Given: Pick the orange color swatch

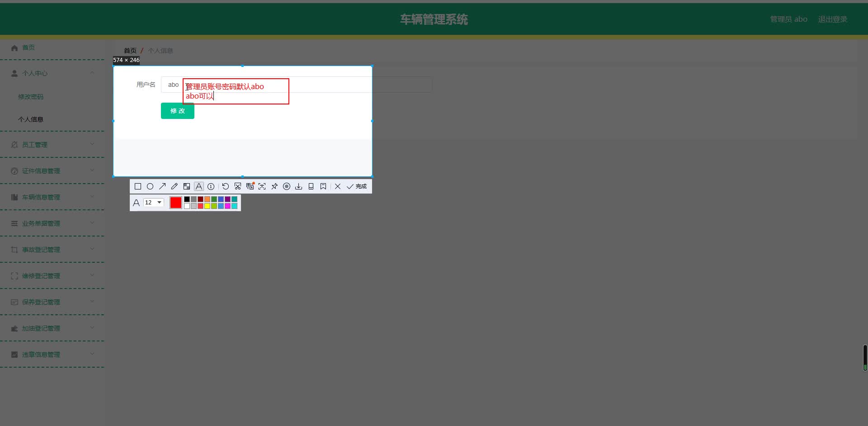Looking at the screenshot, I should (207, 199).
